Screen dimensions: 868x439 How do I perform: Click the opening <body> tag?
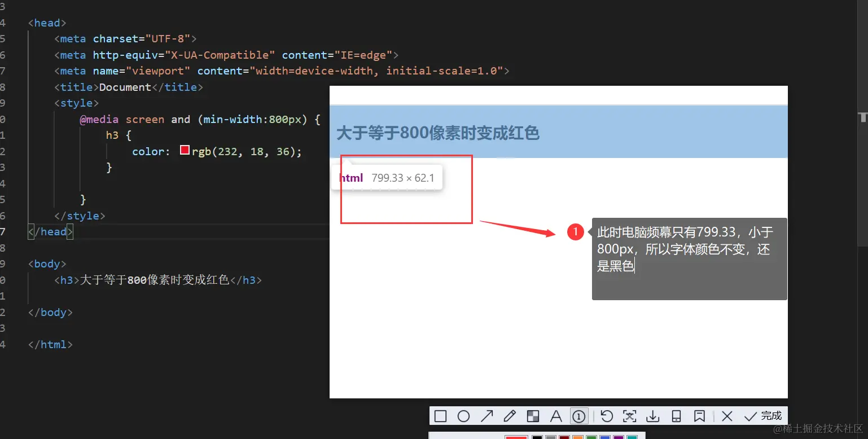[47, 264]
